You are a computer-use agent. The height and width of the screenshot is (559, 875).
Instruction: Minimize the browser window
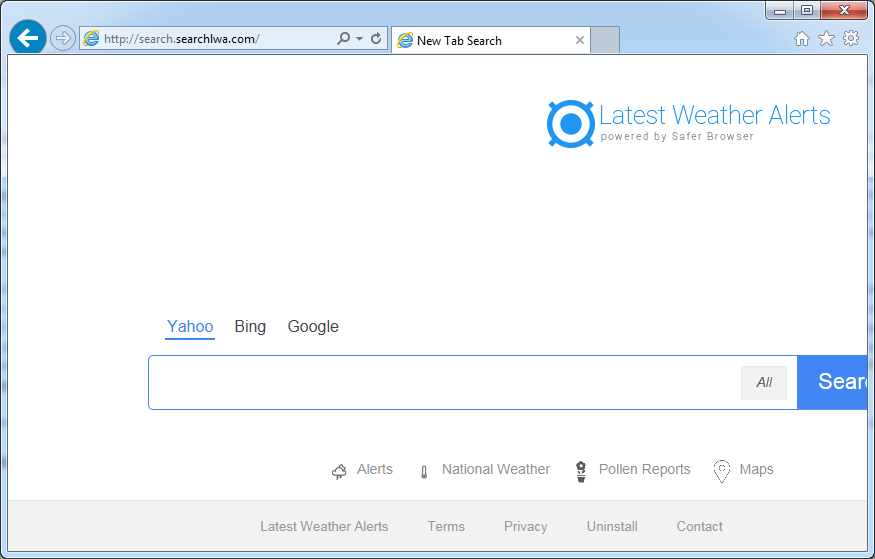click(x=780, y=11)
